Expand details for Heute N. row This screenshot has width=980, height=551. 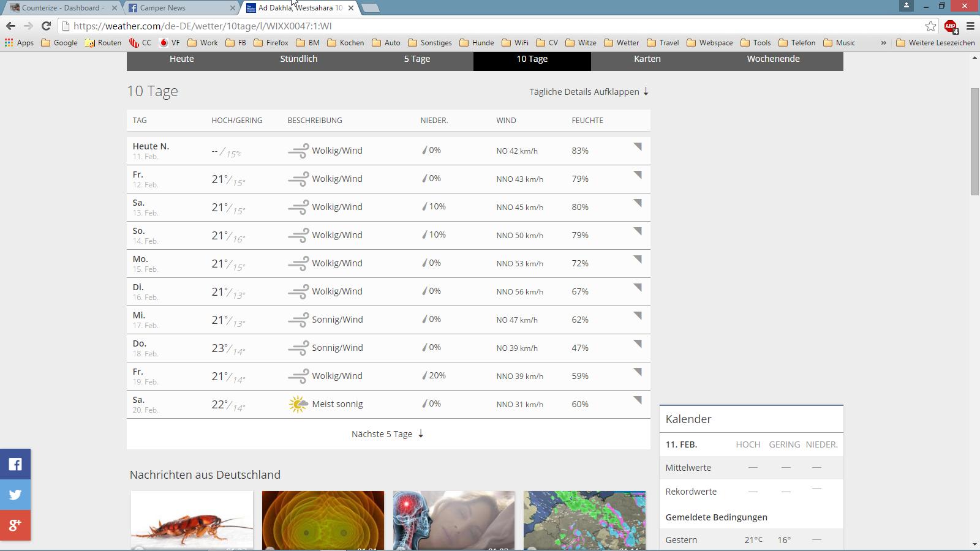click(x=638, y=146)
